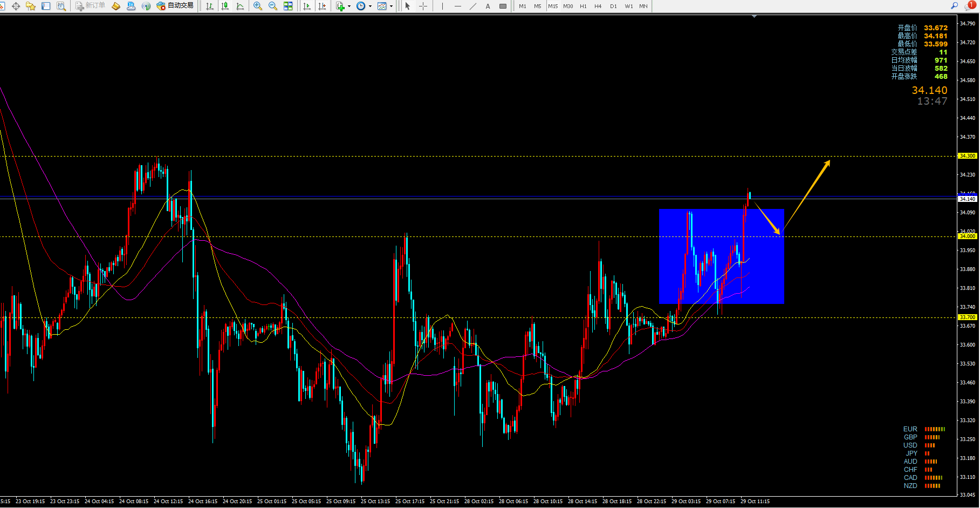Click the EUR strength meter row
This screenshot has width=980, height=508.
pyautogui.click(x=924, y=429)
